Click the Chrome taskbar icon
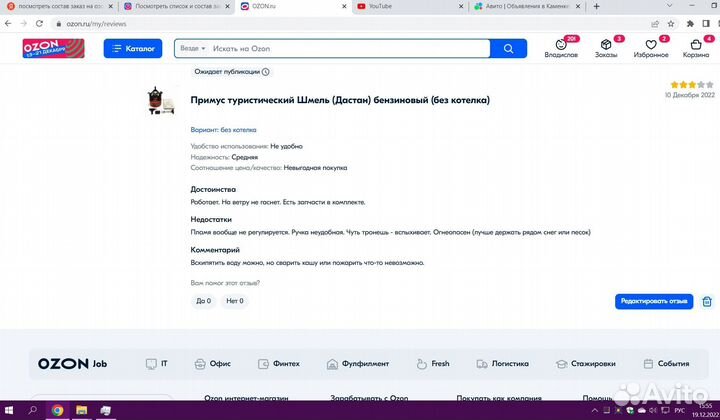The image size is (720, 420). point(57,410)
